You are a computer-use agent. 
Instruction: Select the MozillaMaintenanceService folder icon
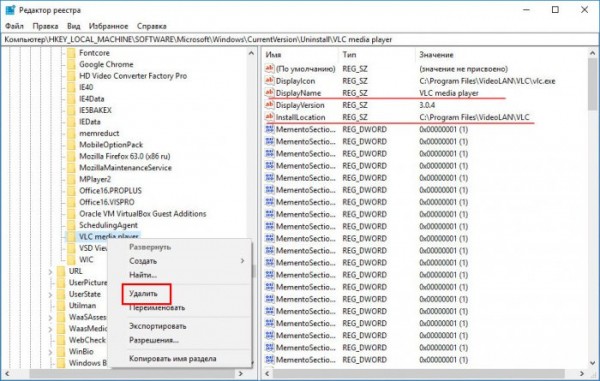pyautogui.click(x=71, y=168)
